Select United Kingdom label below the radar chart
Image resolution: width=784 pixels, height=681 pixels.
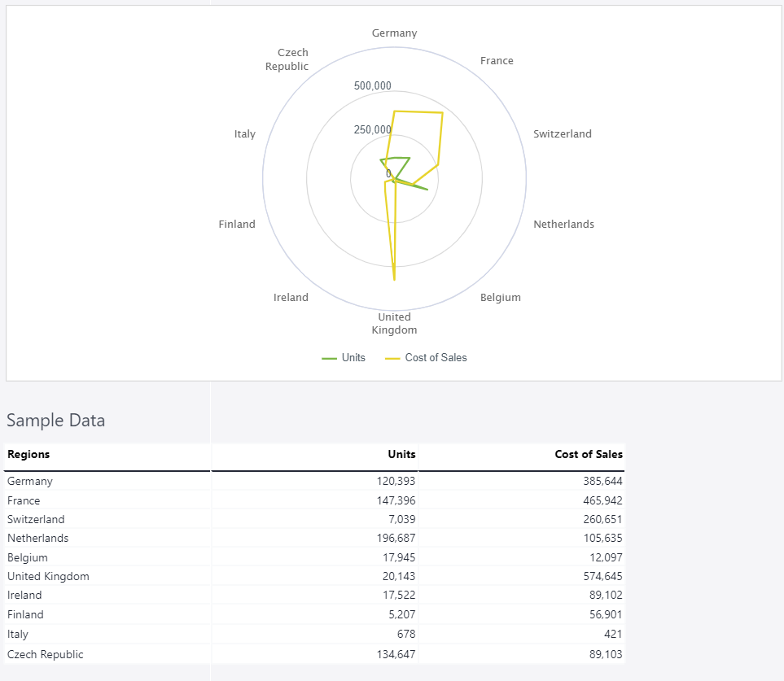pos(394,324)
